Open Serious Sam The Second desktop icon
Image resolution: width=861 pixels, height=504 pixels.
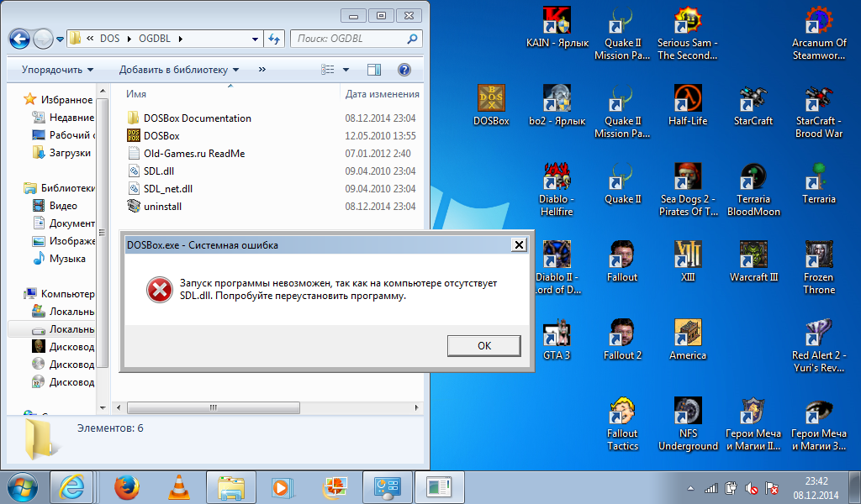pyautogui.click(x=688, y=33)
